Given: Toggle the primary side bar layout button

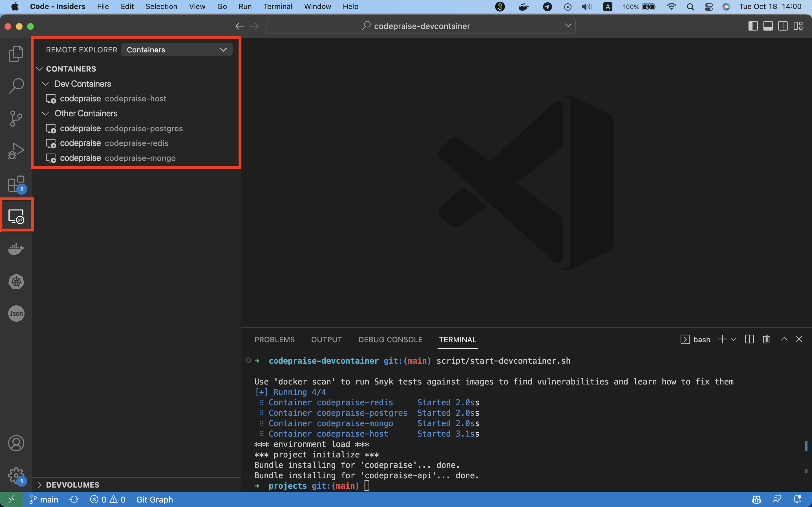Looking at the screenshot, I should 753,26.
